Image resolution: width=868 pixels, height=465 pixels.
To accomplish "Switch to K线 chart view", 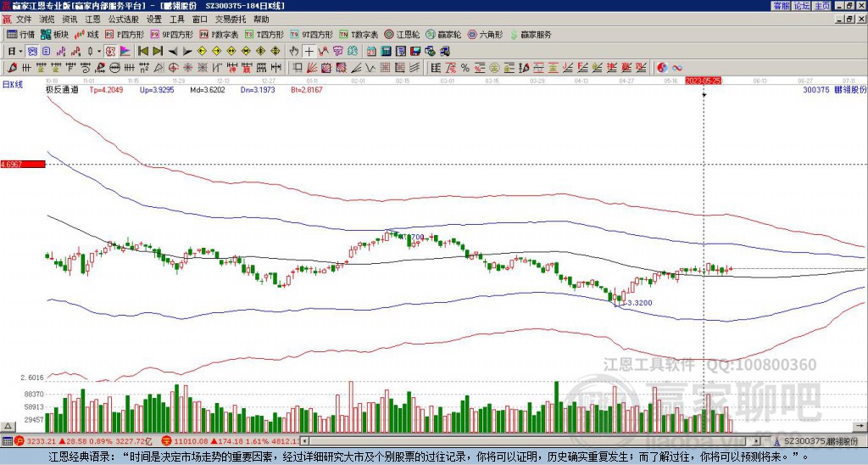I will point(86,34).
